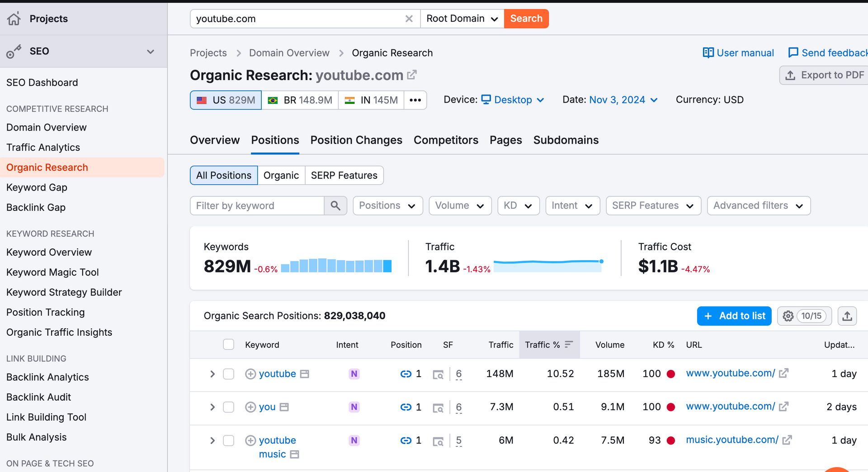Open the Nov 3, 2024 date dropdown
The height and width of the screenshot is (472, 868).
[x=623, y=100]
